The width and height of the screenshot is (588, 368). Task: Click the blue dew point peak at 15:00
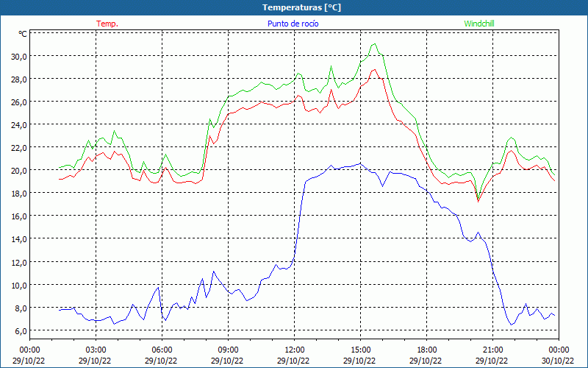pyautogui.click(x=360, y=163)
